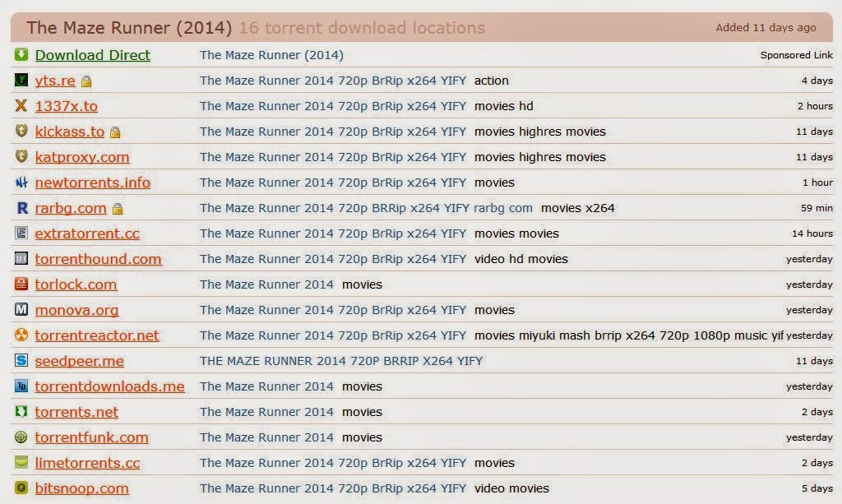Click 'video hd movies' in torrenthound row
842x504 pixels.
[520, 259]
